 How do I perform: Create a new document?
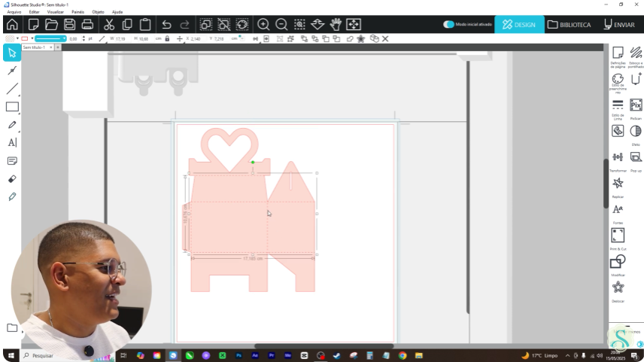[33, 24]
